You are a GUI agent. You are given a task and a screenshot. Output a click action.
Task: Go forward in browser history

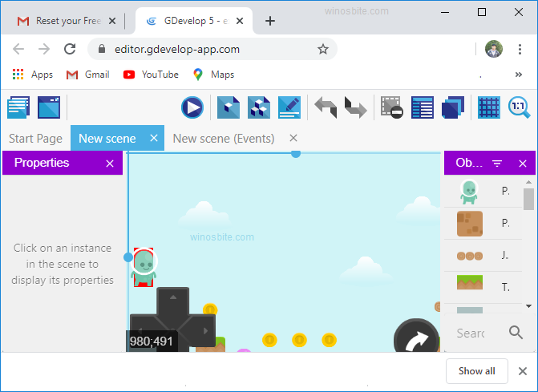pos(44,49)
